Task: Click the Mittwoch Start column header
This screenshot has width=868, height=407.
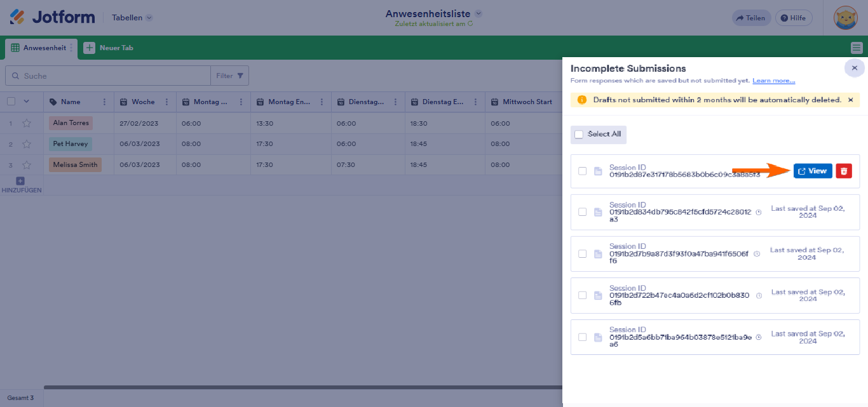Action: (x=524, y=102)
